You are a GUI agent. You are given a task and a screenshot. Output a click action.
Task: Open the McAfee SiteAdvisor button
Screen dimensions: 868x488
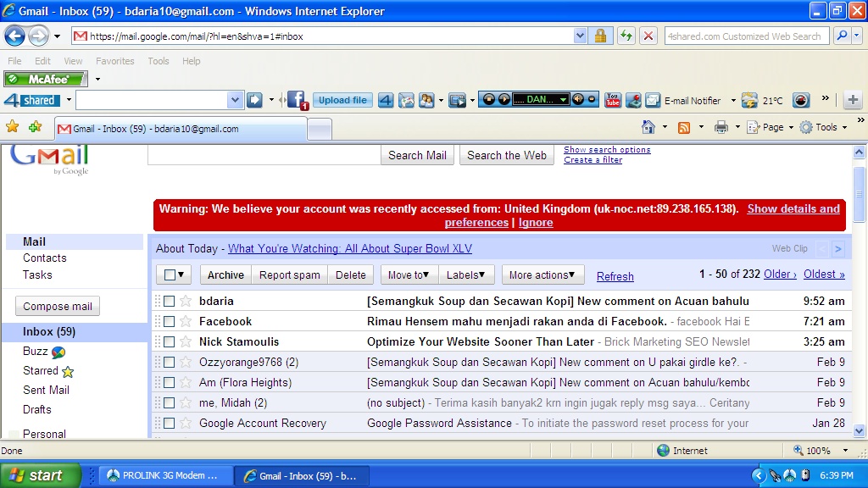(x=46, y=79)
